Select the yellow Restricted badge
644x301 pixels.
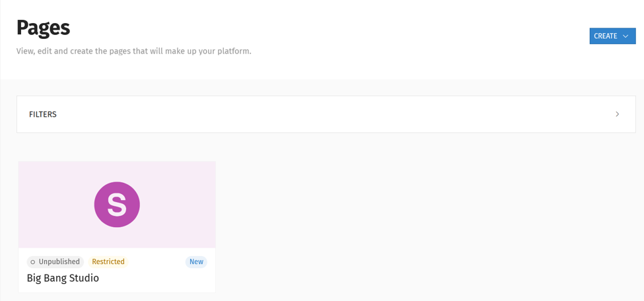[x=108, y=262]
